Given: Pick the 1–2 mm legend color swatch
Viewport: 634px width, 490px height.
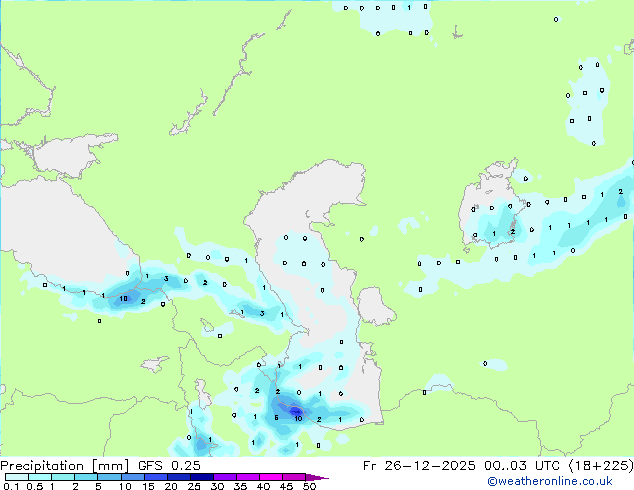Looking at the screenshot, I should tap(63, 477).
